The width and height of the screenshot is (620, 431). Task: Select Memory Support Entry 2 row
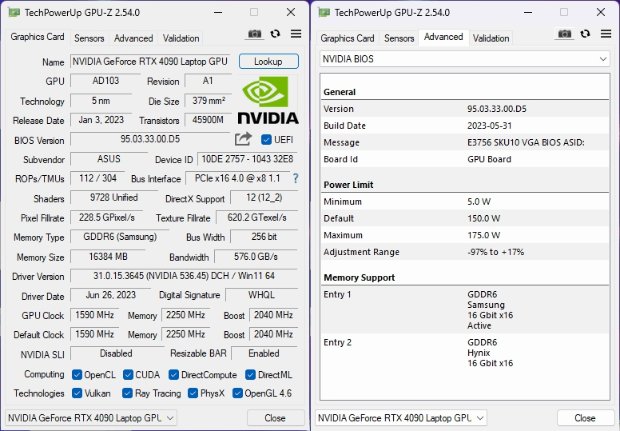point(465,353)
